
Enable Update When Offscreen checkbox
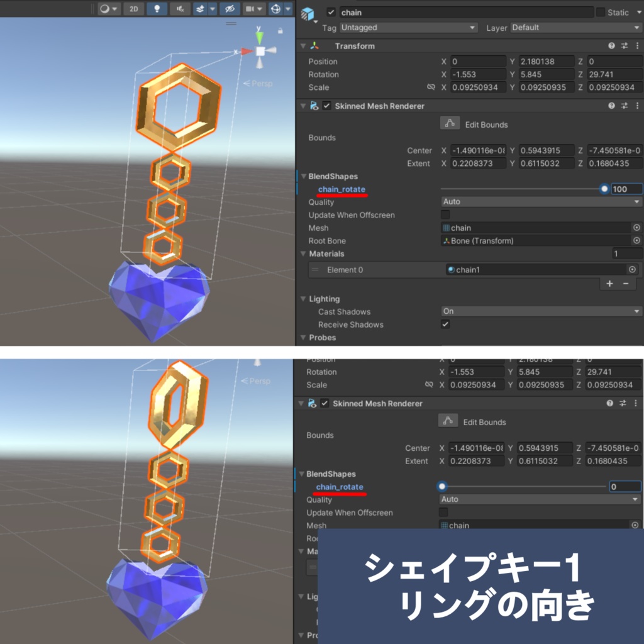pyautogui.click(x=445, y=214)
